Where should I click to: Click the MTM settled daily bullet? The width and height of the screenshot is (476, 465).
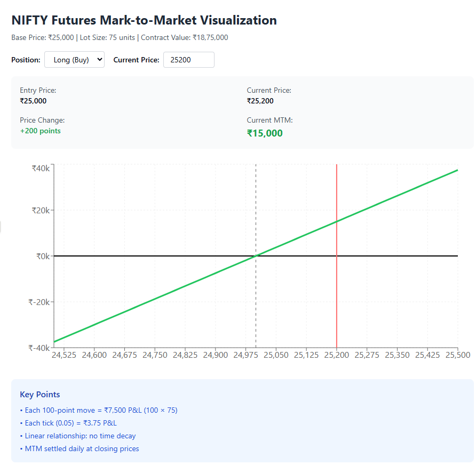coord(80,448)
